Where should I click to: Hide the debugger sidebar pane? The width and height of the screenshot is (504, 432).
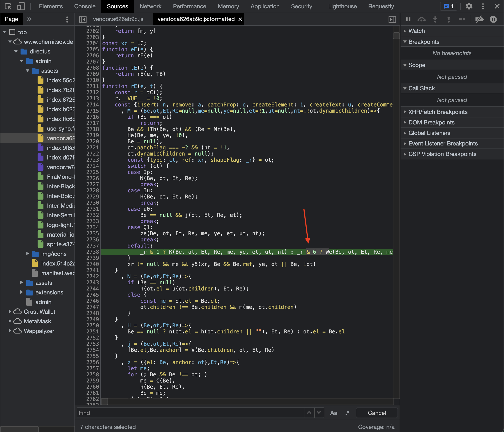pos(392,19)
